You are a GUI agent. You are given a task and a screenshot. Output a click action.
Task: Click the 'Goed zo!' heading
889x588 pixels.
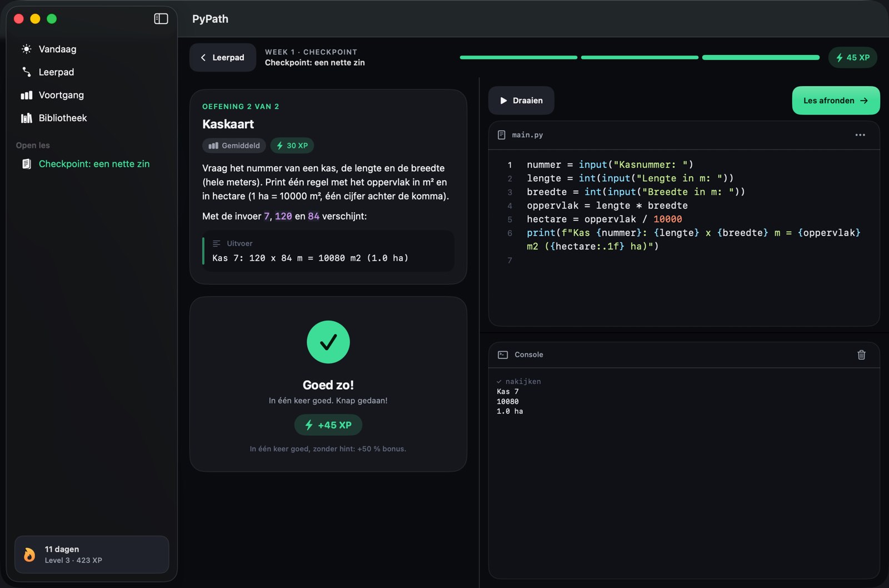[x=328, y=385]
